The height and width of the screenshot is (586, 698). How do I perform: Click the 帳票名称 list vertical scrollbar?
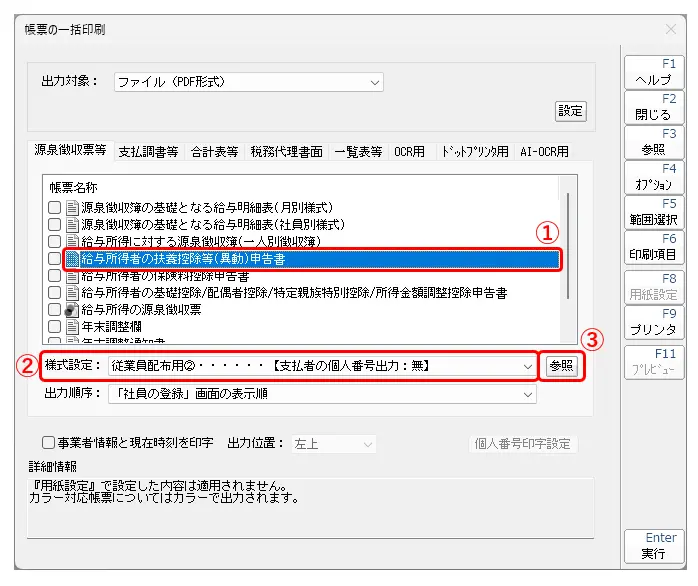coord(569,245)
